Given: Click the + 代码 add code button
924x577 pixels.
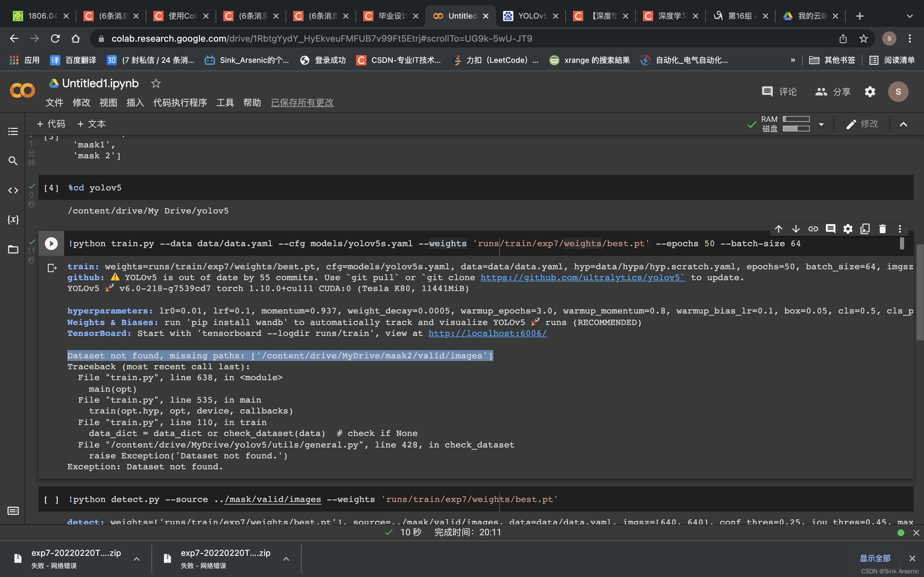Looking at the screenshot, I should pyautogui.click(x=51, y=124).
